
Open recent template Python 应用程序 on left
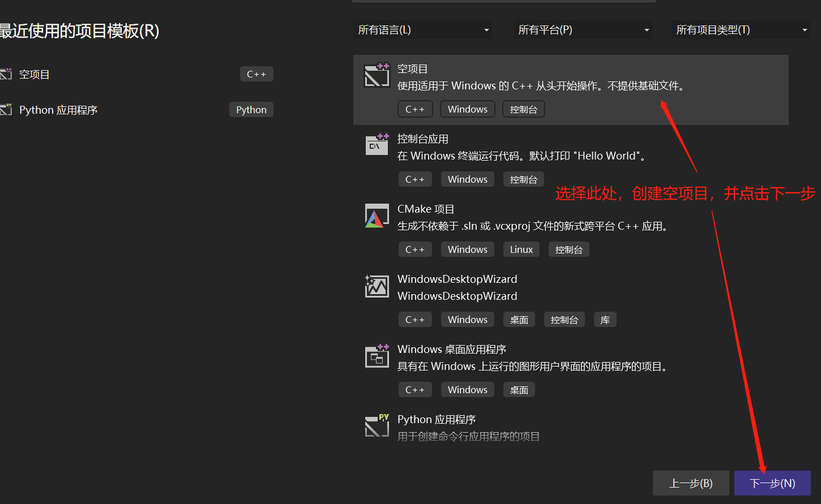(58, 110)
